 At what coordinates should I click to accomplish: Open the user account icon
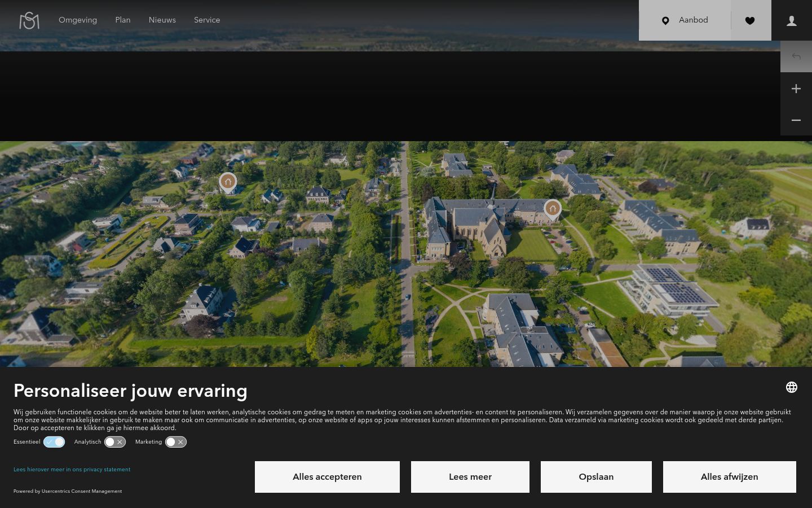792,20
